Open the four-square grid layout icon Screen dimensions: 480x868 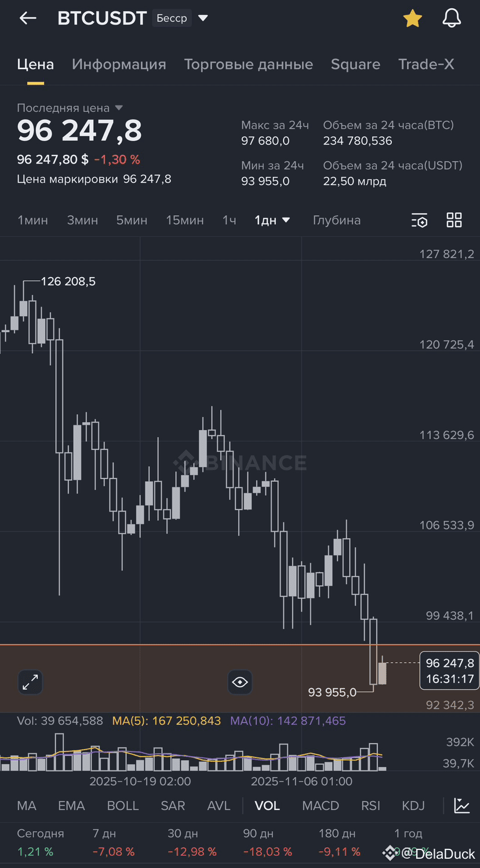coord(454,220)
